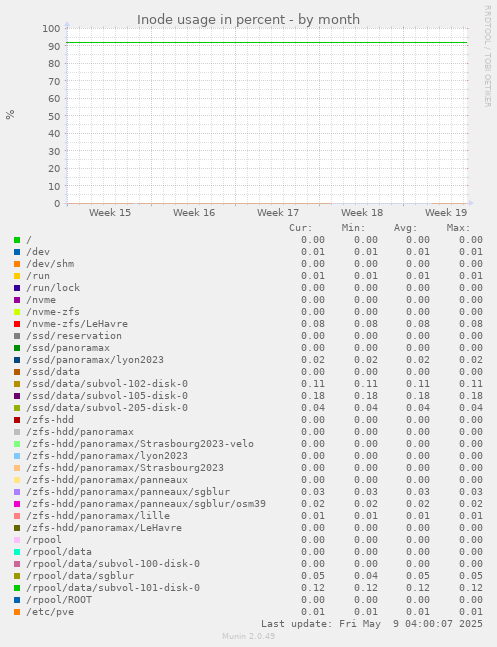Image resolution: width=497 pixels, height=647 pixels.
Task: Click the 0.18 Cur value for subvol-105-disk-0
Action: [x=313, y=396]
